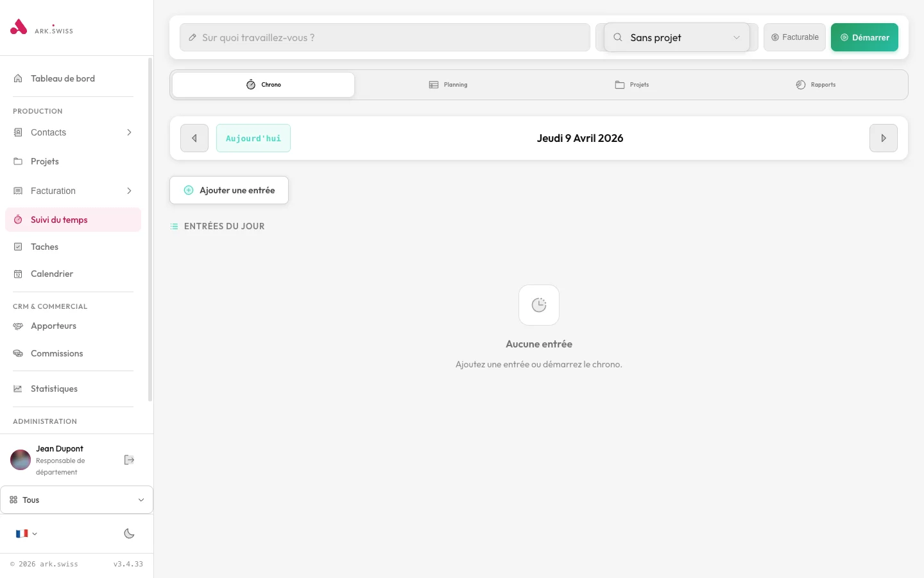
Task: Toggle dark mode with the moon icon
Action: point(129,534)
